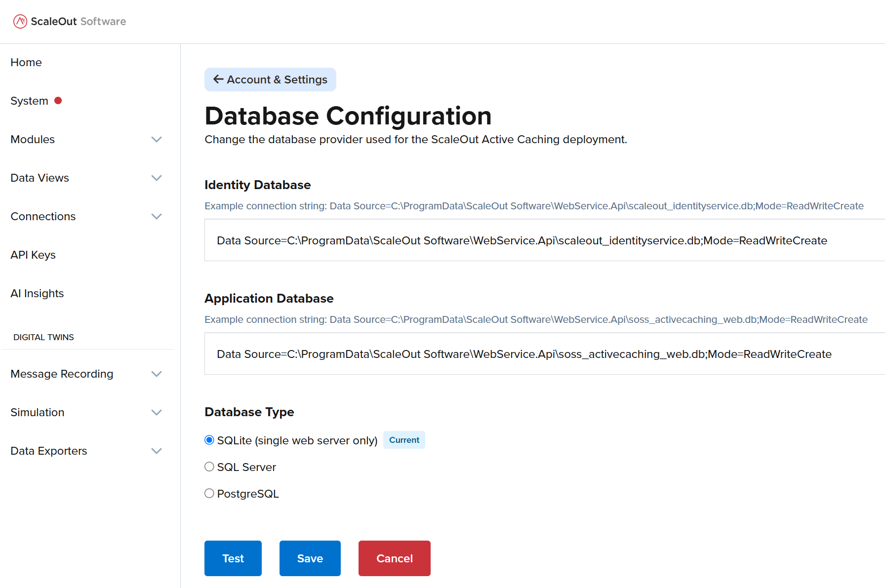Click the ScaleOut Software logo icon
This screenshot has height=588, width=885.
(20, 21)
